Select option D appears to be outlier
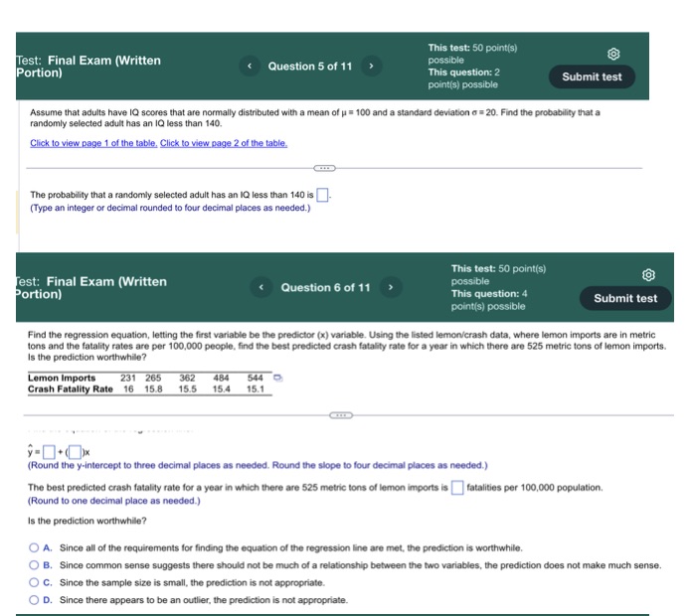The image size is (689, 616). (34, 600)
